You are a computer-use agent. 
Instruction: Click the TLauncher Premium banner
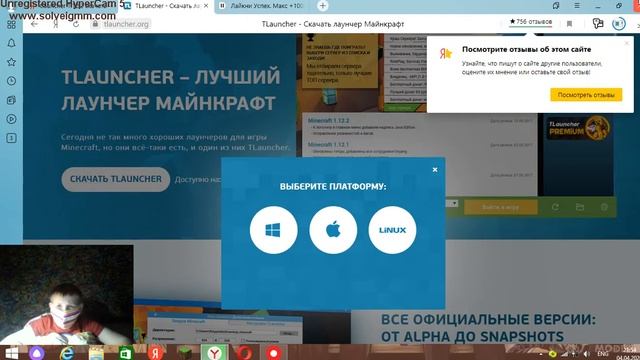(578, 128)
